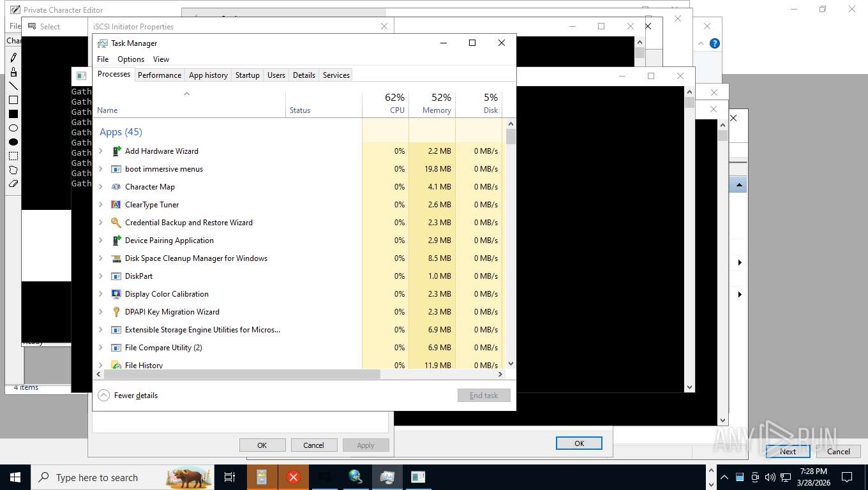The width and height of the screenshot is (868, 490).
Task: Click the Credential Backup and Restore Wizard key icon
Action: [x=116, y=223]
